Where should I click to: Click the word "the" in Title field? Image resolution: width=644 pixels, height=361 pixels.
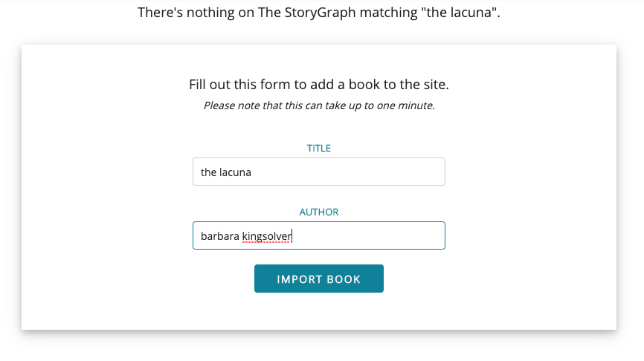[208, 172]
